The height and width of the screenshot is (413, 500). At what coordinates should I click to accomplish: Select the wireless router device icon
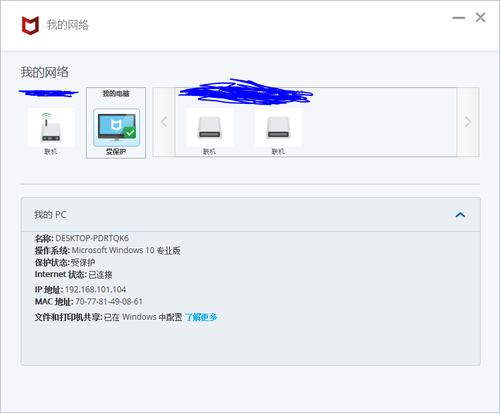tap(51, 127)
